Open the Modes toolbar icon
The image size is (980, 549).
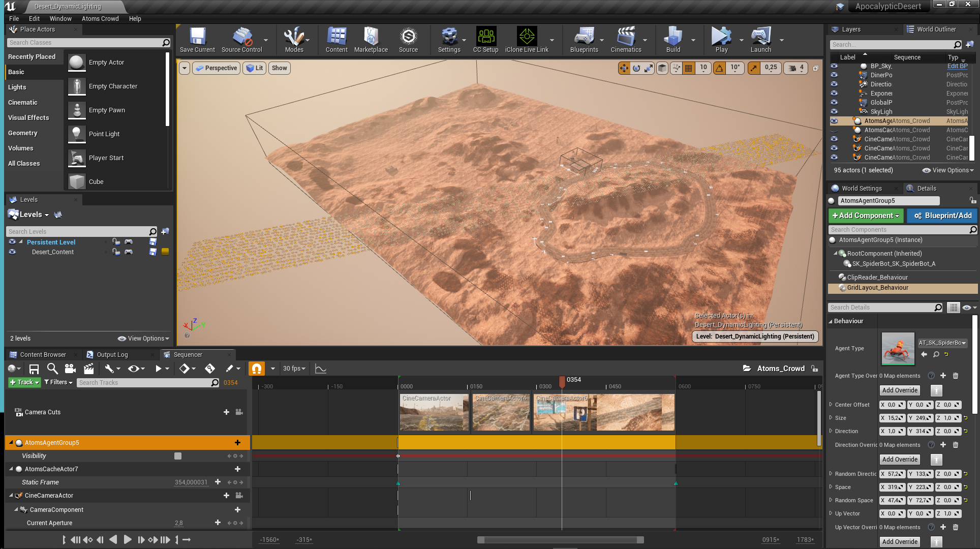point(294,40)
